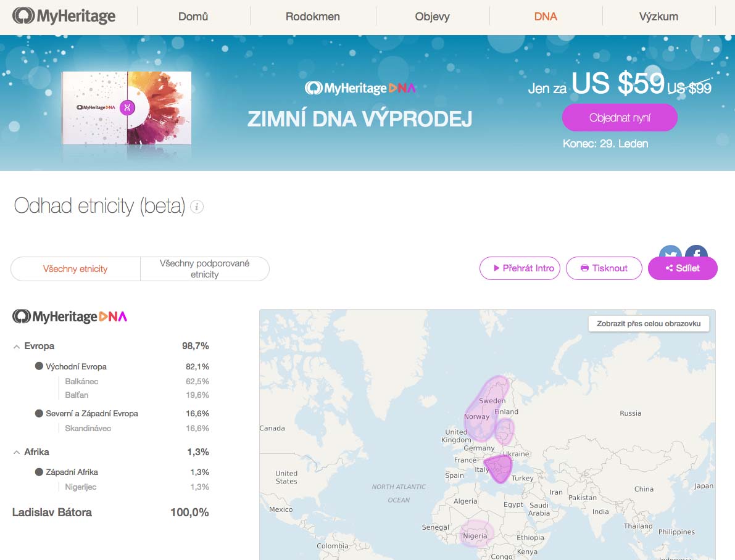Click Zobrazit přes celou obrazovku
This screenshot has width=735, height=560.
point(649,324)
